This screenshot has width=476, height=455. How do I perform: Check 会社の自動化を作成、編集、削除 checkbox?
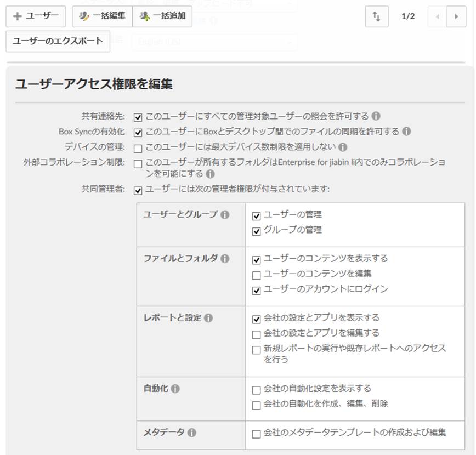[x=257, y=406]
